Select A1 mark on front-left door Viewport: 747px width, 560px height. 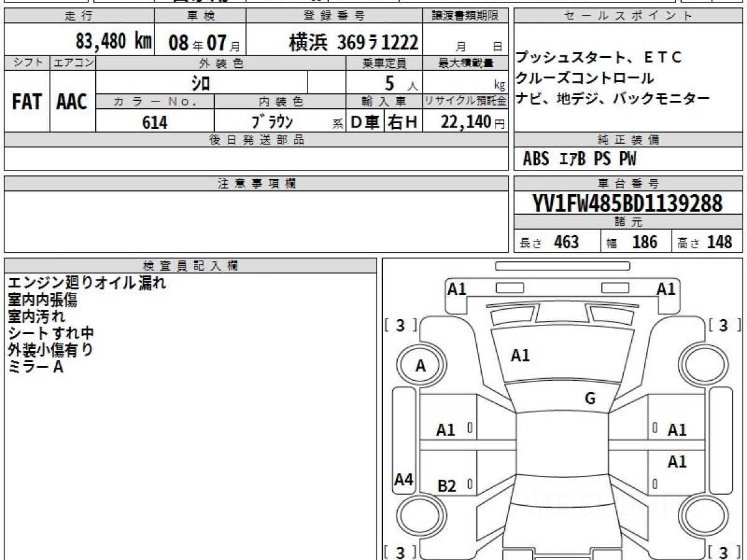coord(446,430)
